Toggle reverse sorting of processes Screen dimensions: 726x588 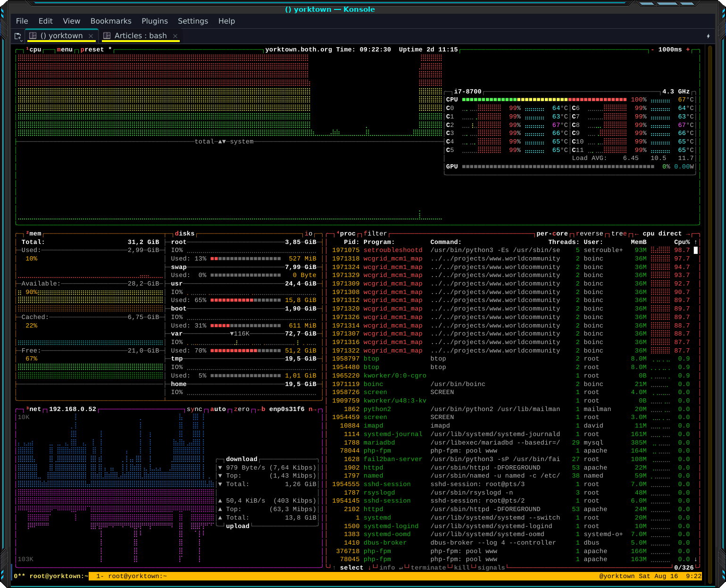tap(590, 234)
